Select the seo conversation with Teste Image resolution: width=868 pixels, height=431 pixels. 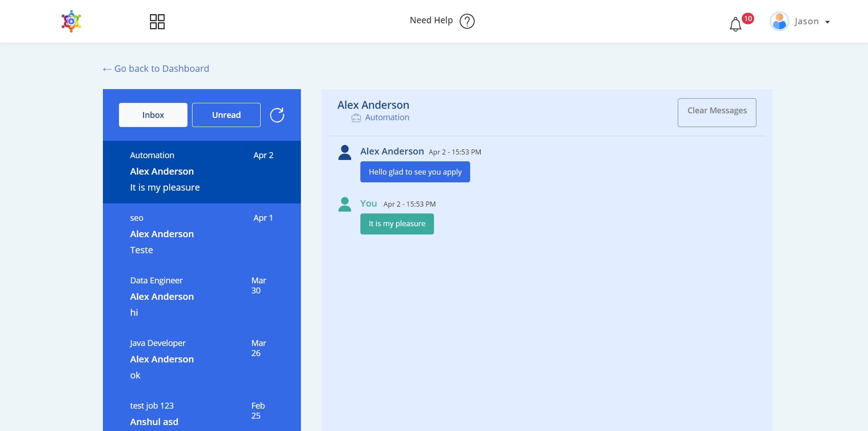pyautogui.click(x=202, y=234)
